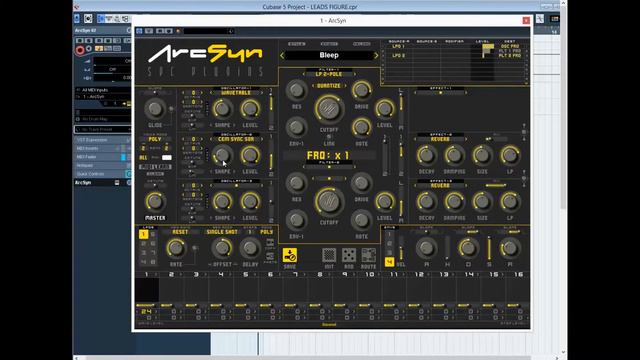Open the VST Expression inspector section
Viewport: 640px width, 360px height.
[102, 140]
